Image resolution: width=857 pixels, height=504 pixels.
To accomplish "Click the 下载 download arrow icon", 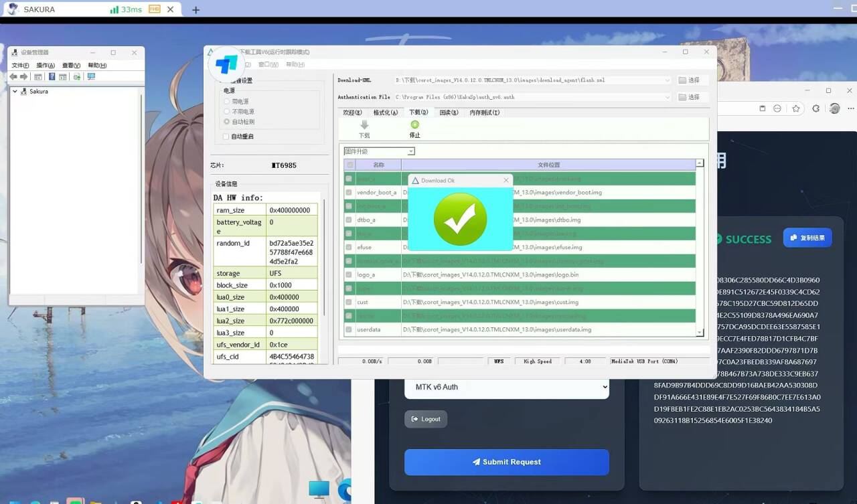I will pyautogui.click(x=364, y=125).
